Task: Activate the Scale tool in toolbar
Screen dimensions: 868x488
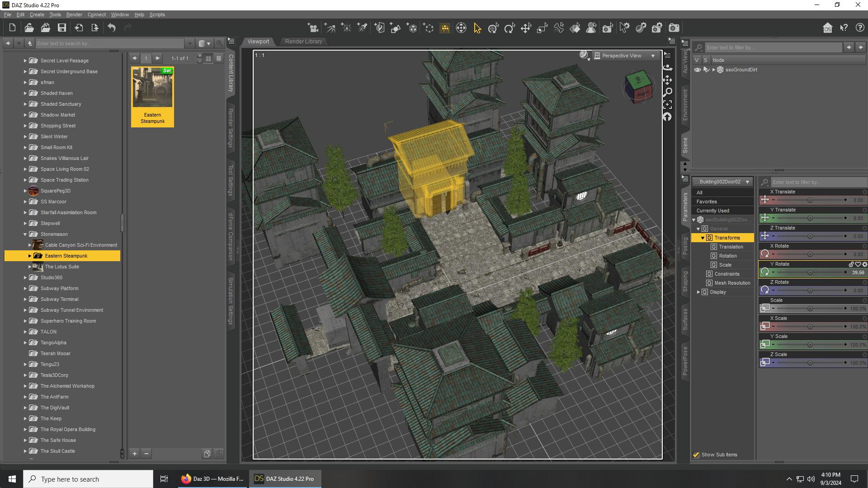Action: pyautogui.click(x=542, y=28)
